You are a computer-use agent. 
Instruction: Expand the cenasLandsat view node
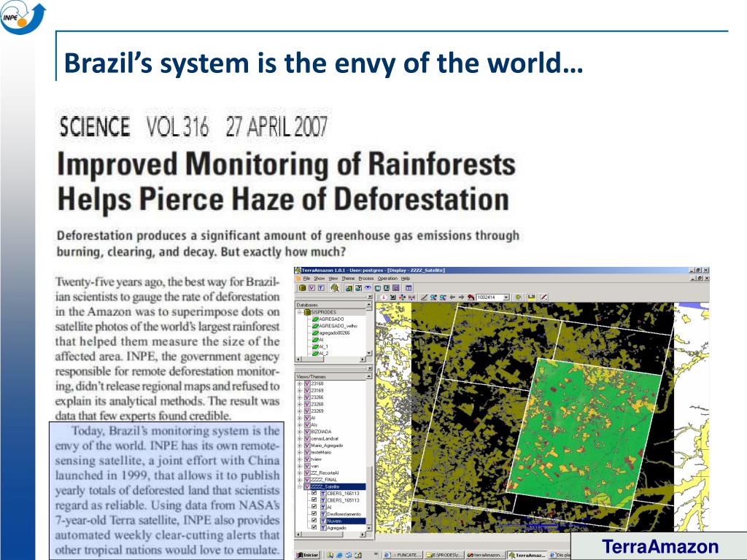point(300,438)
